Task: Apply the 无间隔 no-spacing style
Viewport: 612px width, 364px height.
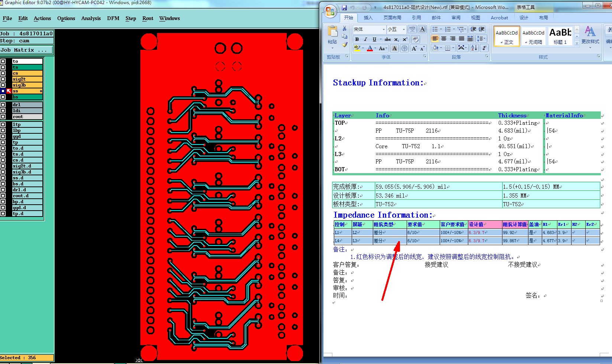Action: click(534, 36)
